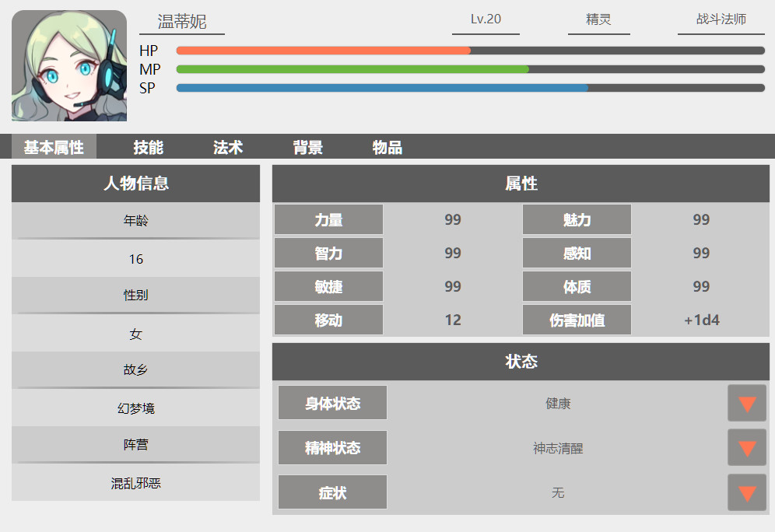775x532 pixels.
Task: Open the 法术 tab
Action: 228,147
